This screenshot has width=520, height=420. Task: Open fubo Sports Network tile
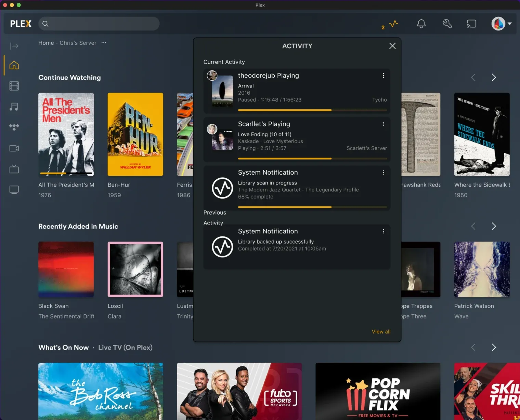pos(239,391)
